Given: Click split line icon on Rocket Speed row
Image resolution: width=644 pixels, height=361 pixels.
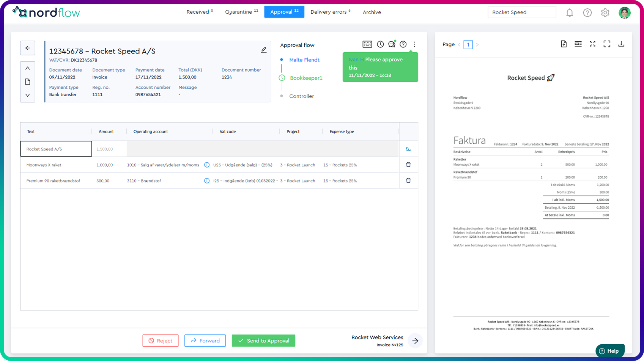Looking at the screenshot, I should 408,149.
